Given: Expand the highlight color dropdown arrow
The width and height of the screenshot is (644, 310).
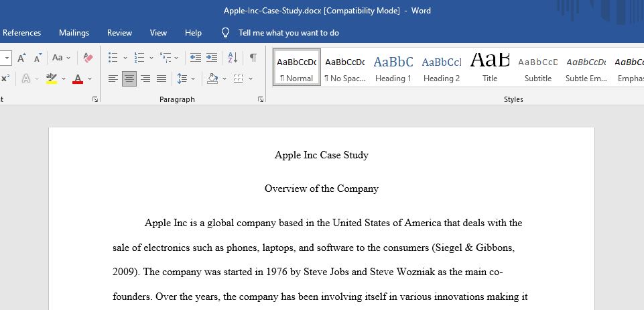Looking at the screenshot, I should tap(63, 79).
